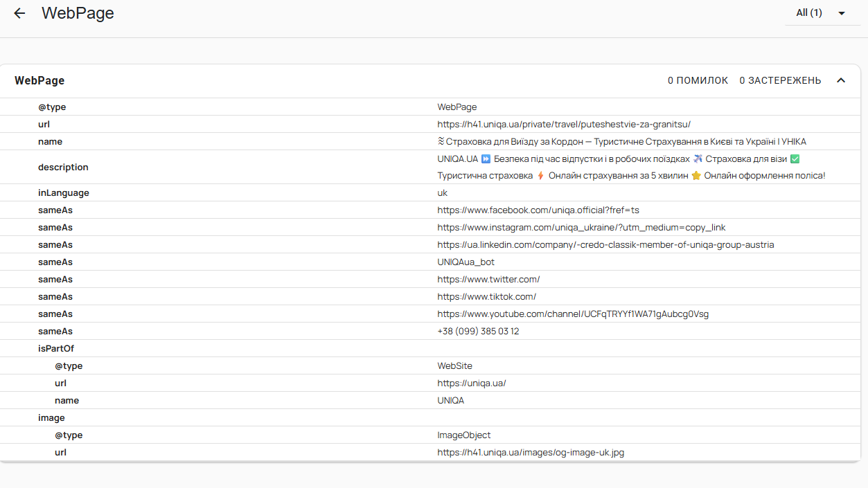Viewport: 868px width, 488px height.
Task: Click the og-image-uk.jpg image url value
Action: pos(531,453)
